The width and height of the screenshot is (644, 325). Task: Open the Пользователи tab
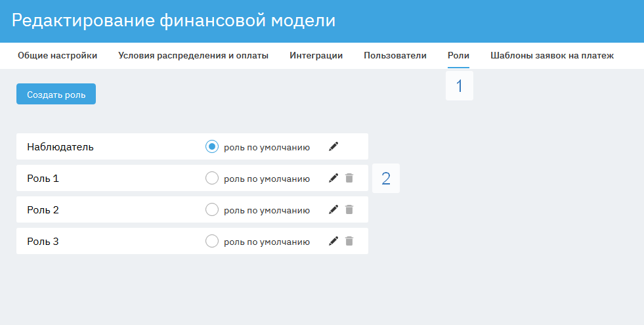click(x=395, y=56)
